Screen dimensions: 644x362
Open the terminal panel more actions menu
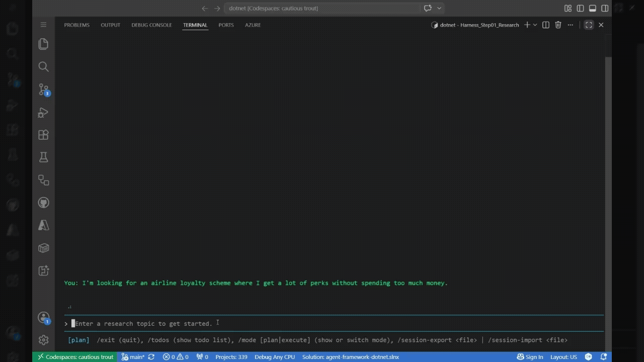point(570,25)
